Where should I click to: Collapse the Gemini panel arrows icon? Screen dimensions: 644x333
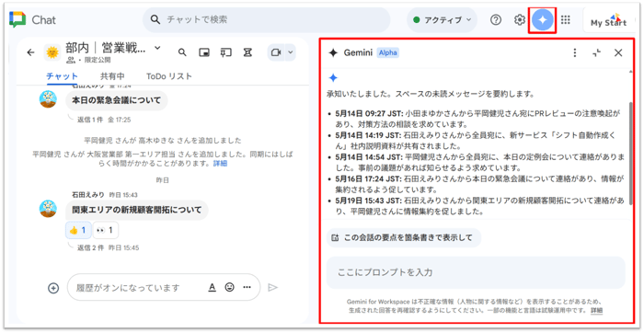(x=597, y=53)
